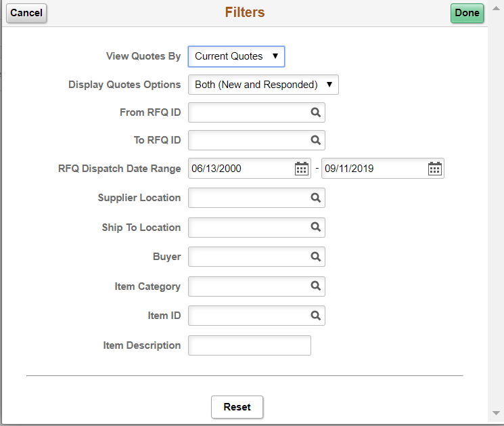Click the Ship To Location label
504x426 pixels.
coord(141,228)
